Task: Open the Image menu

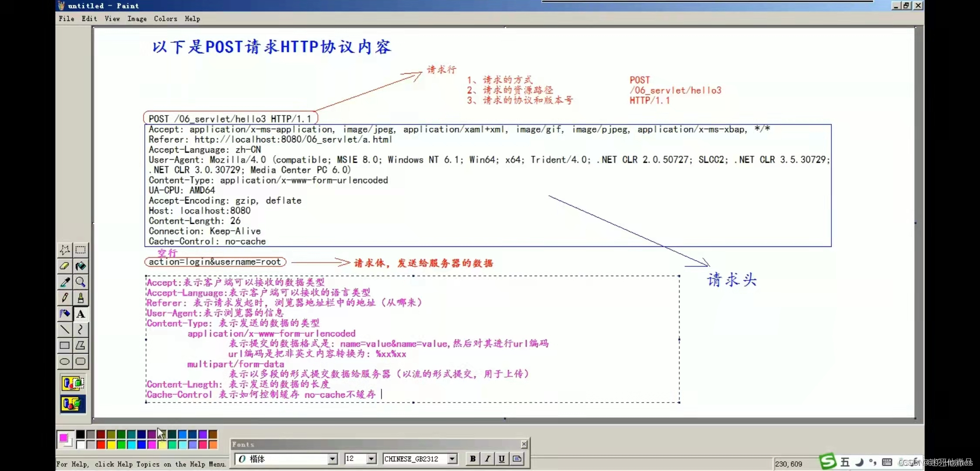Action: (137, 19)
